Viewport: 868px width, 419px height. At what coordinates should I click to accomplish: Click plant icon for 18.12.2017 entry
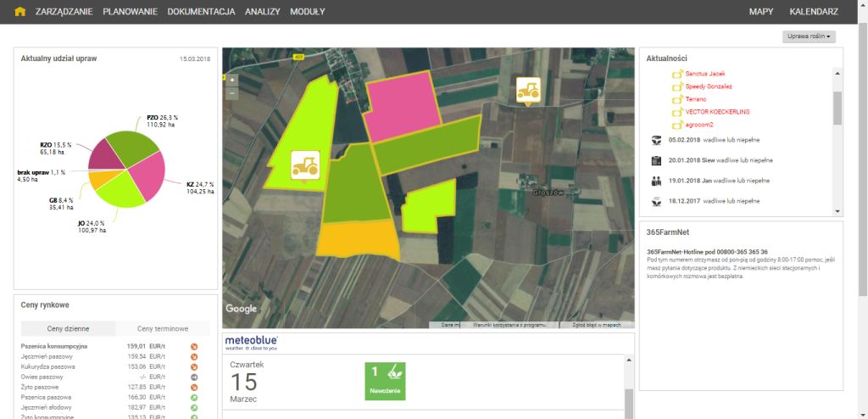pos(657,201)
